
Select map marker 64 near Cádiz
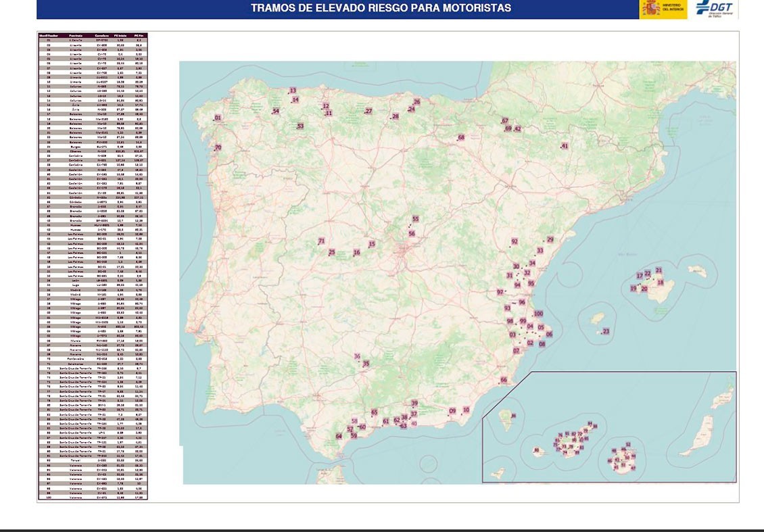click(339, 437)
